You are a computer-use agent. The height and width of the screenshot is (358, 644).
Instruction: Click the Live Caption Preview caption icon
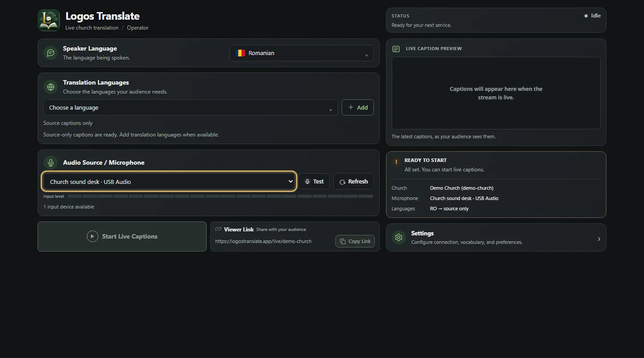tap(396, 49)
